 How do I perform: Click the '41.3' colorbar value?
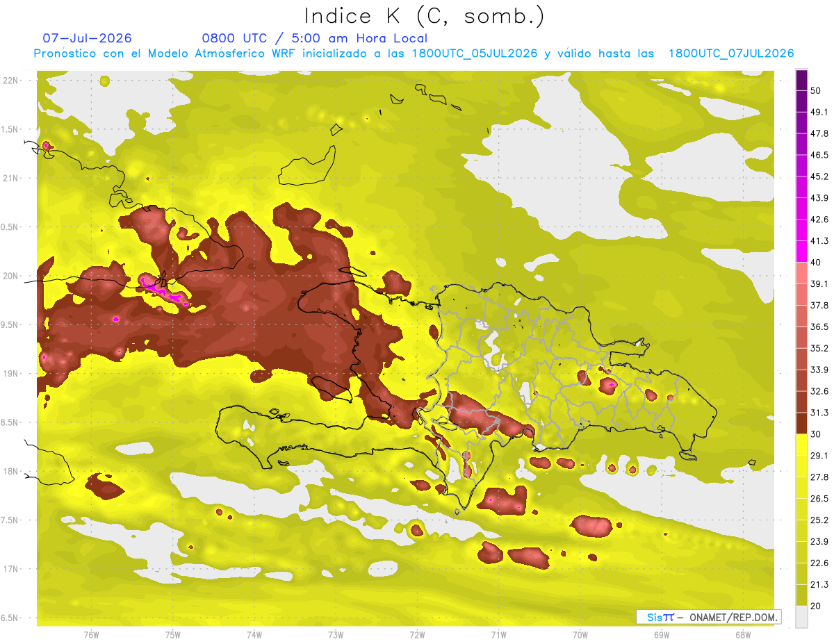point(819,241)
